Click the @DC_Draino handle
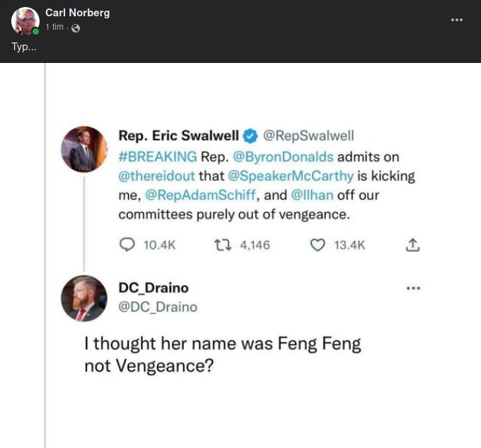This screenshot has height=448, width=481. pyautogui.click(x=158, y=306)
